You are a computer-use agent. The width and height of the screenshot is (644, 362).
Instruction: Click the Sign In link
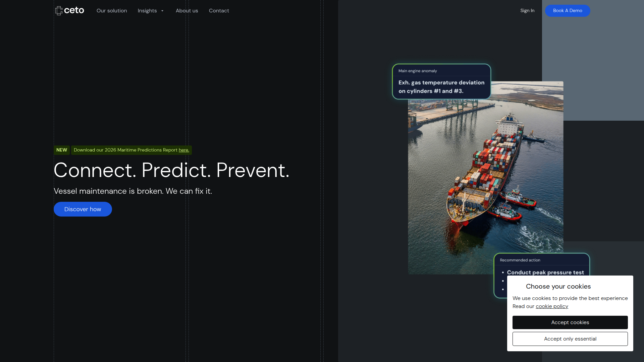click(x=527, y=11)
